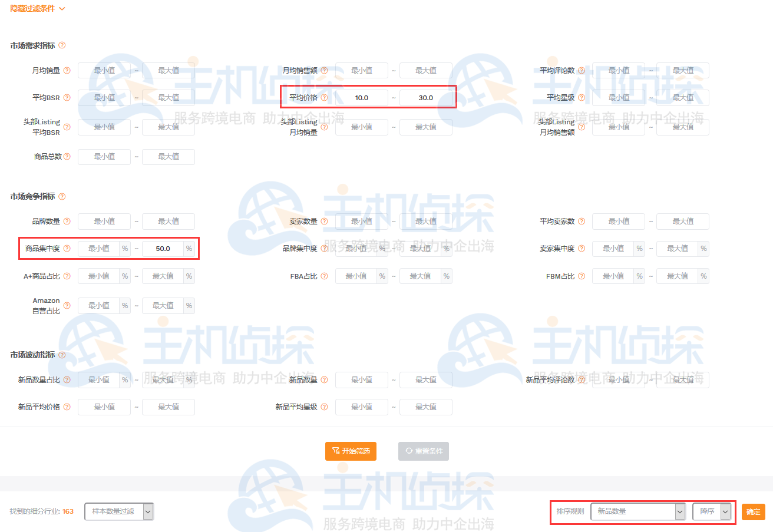Click the 新品平均价格 minimum input field
The image size is (773, 532).
click(x=104, y=407)
